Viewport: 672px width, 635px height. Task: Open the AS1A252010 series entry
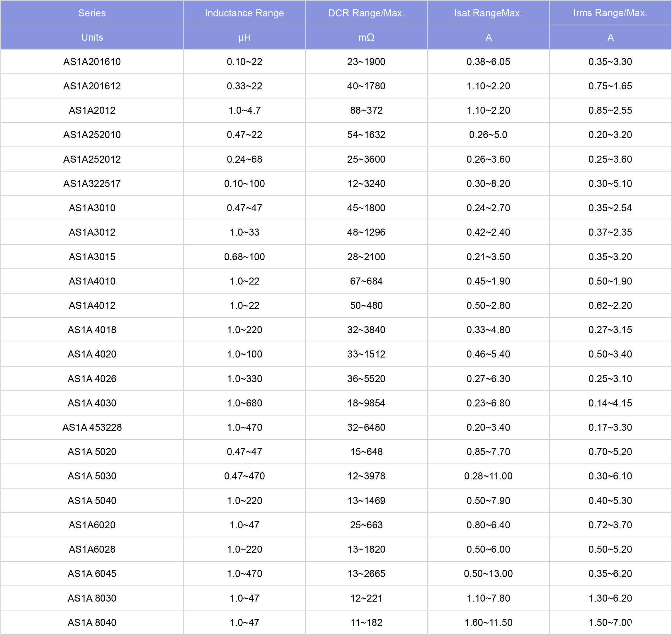[92, 135]
